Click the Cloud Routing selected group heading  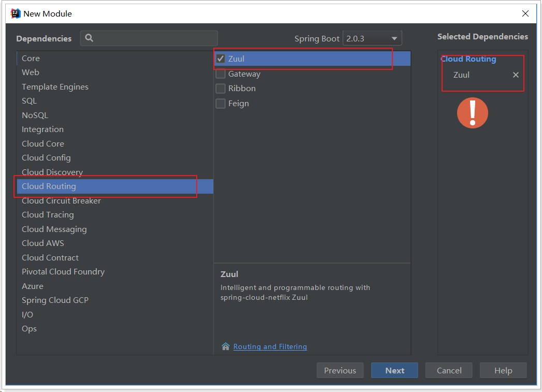click(468, 59)
